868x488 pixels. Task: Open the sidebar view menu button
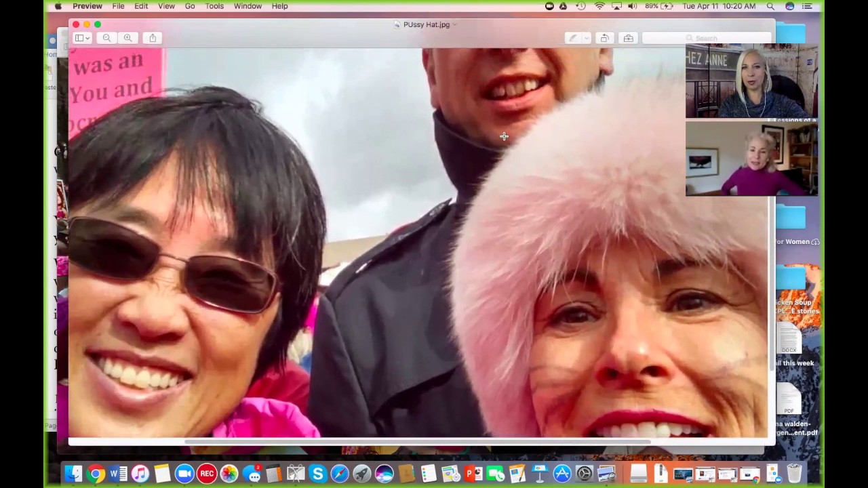[82, 38]
